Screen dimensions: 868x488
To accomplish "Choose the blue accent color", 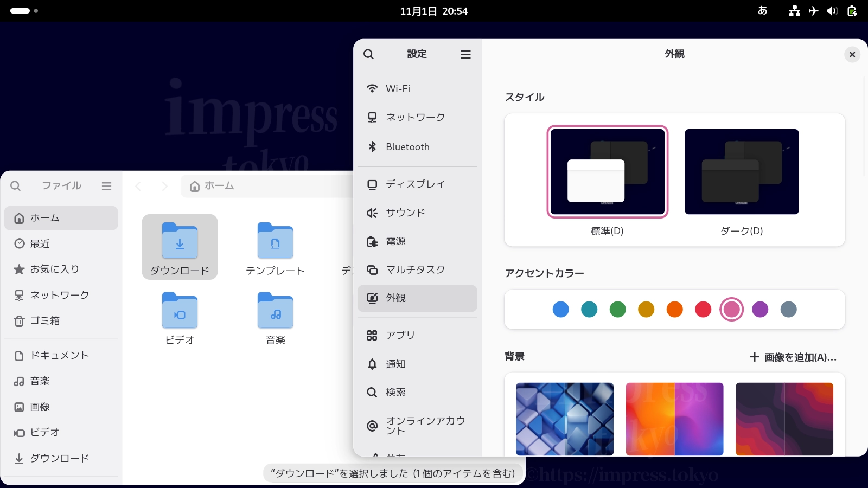I will coord(560,310).
